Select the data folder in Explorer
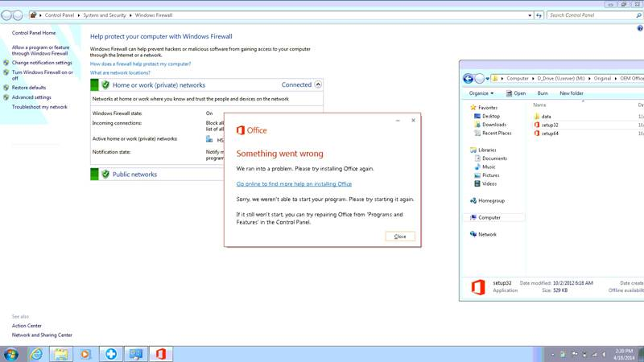Screen dimensions: 644x362 pos(546,117)
